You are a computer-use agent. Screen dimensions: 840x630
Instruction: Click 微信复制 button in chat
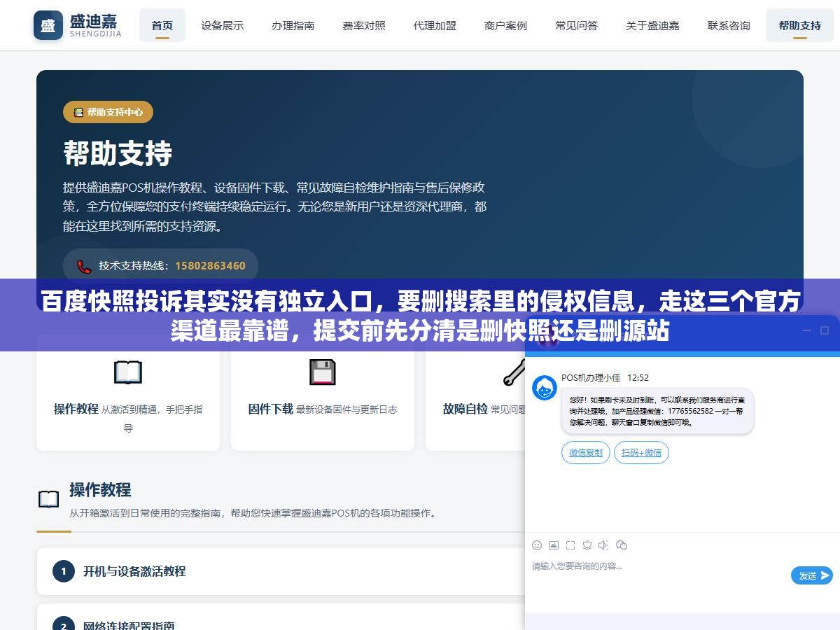point(586,453)
